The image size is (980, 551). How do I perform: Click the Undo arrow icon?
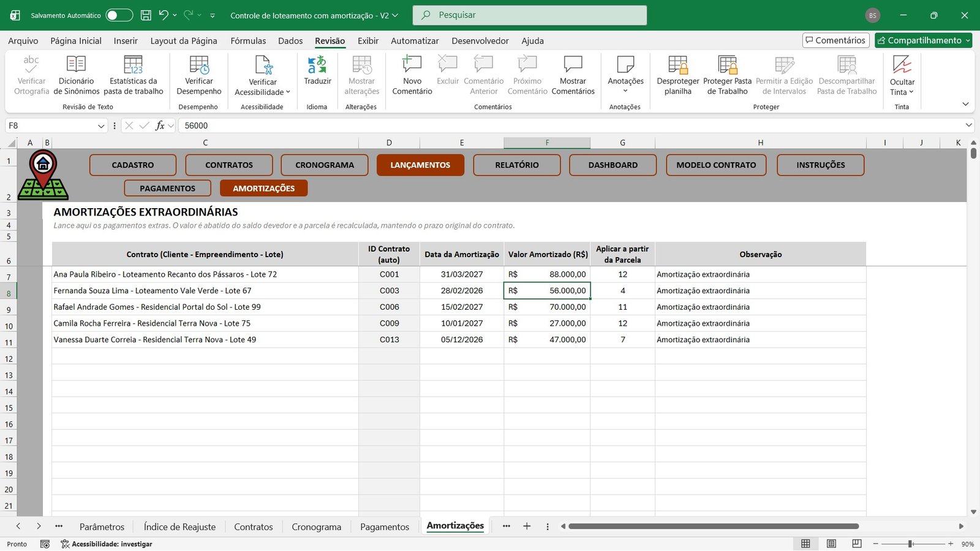pos(164,15)
